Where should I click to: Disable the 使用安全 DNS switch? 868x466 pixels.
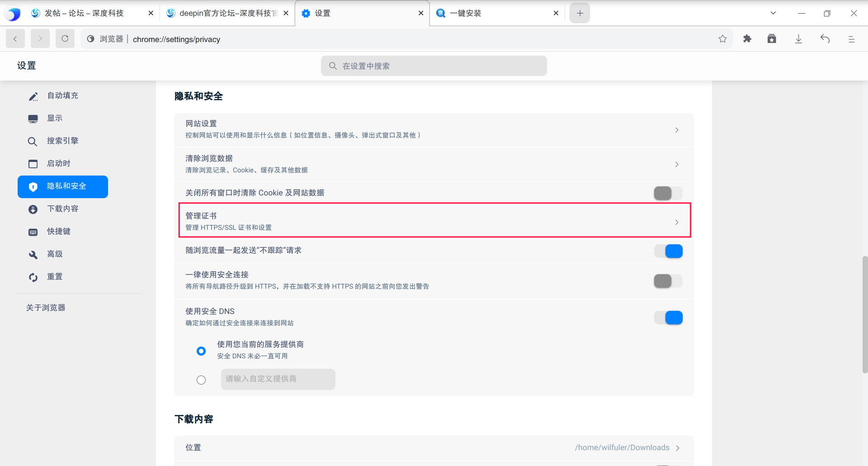(668, 318)
